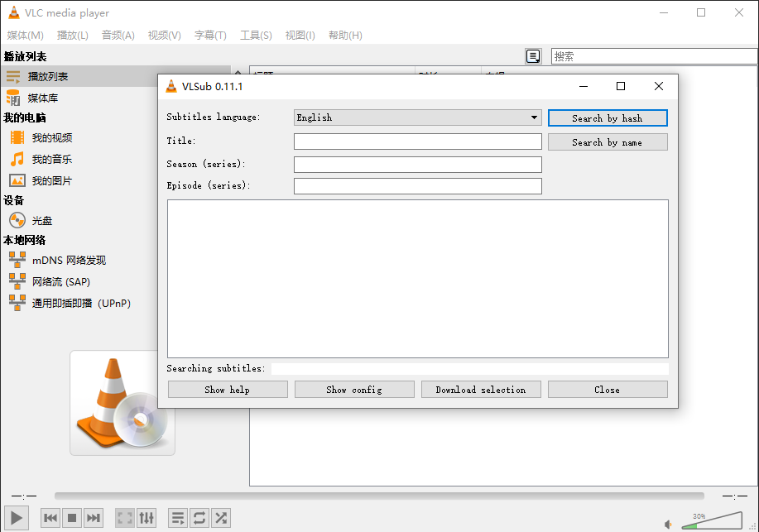Toggle the playlist view icon
Viewport: 759px width, 532px height.
(x=178, y=519)
